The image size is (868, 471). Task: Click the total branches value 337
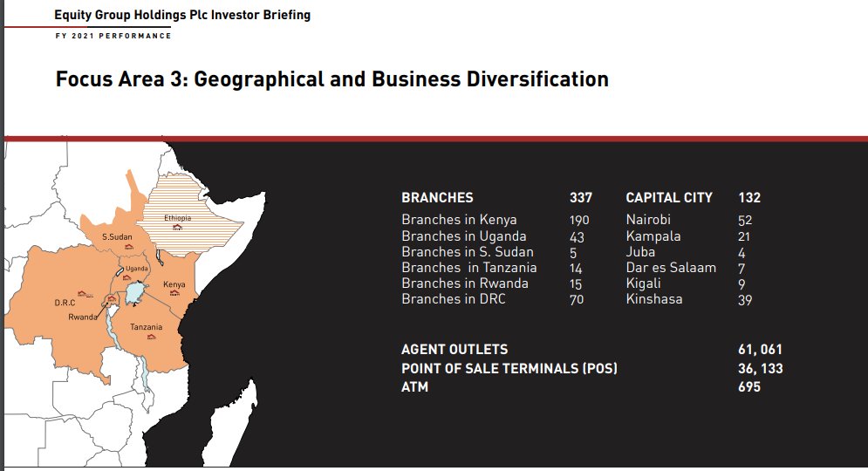(x=581, y=198)
